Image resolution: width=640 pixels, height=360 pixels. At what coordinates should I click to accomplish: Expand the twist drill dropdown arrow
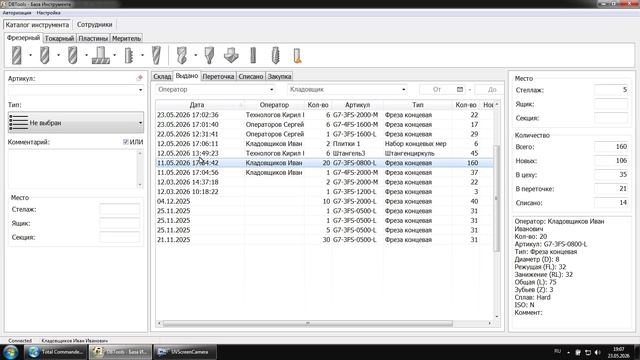(196, 55)
